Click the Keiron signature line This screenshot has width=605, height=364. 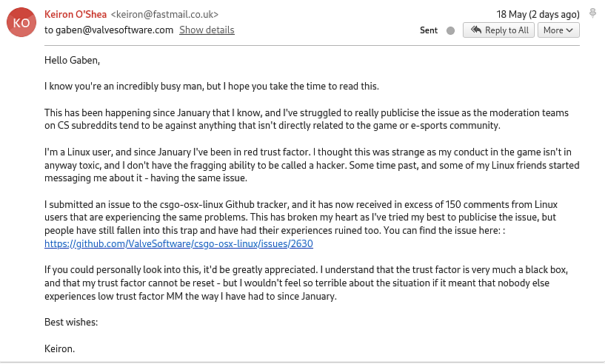coord(59,348)
